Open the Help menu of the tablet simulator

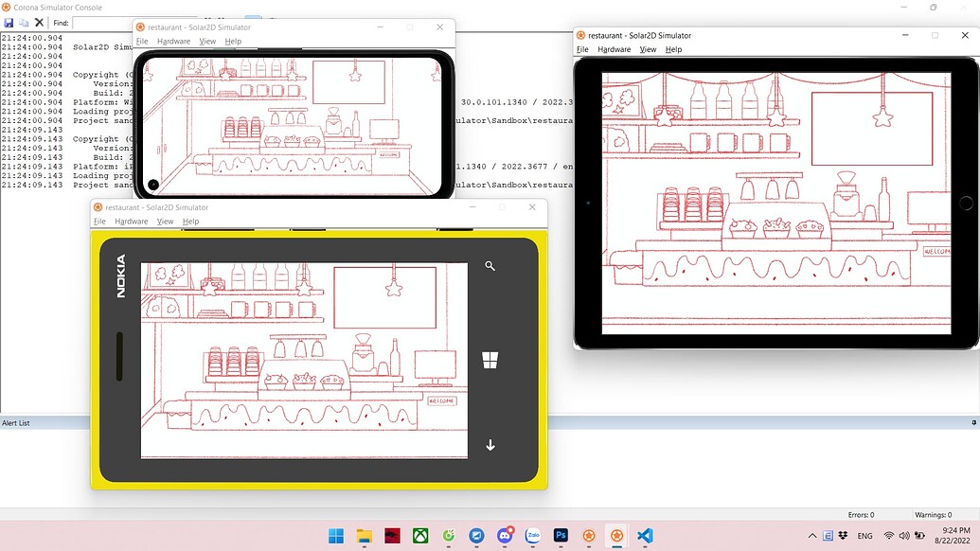coord(672,49)
